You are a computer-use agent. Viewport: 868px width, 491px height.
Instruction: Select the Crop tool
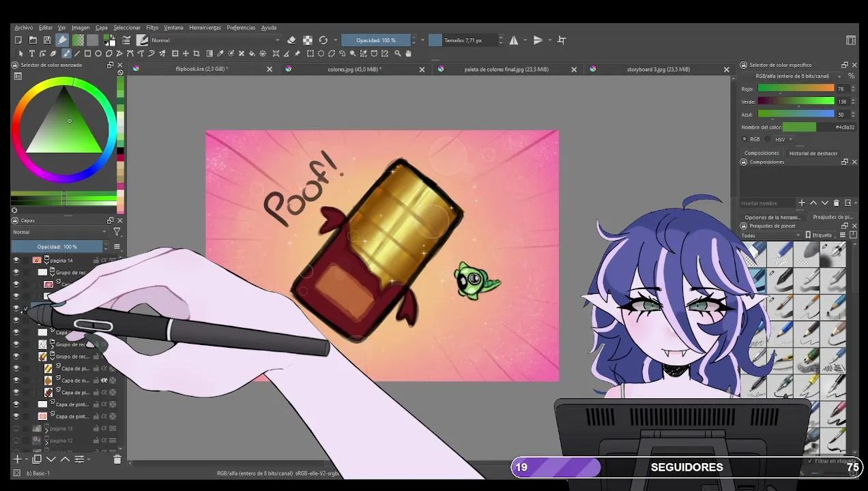point(197,53)
